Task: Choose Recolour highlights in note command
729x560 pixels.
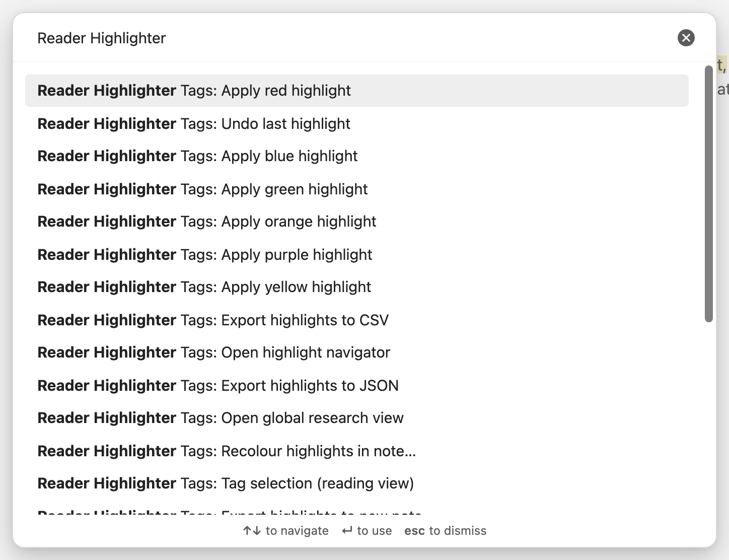Action: pos(357,451)
